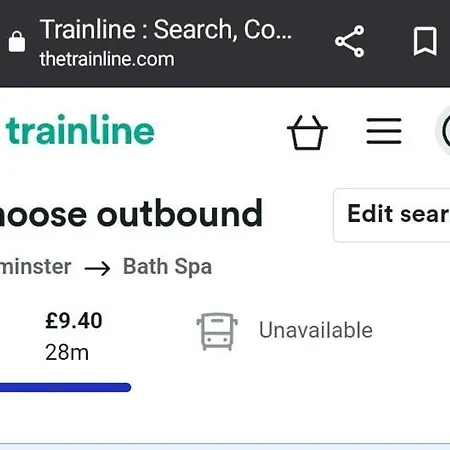Click the Edit search button
The height and width of the screenshot is (450, 450).
tap(392, 215)
